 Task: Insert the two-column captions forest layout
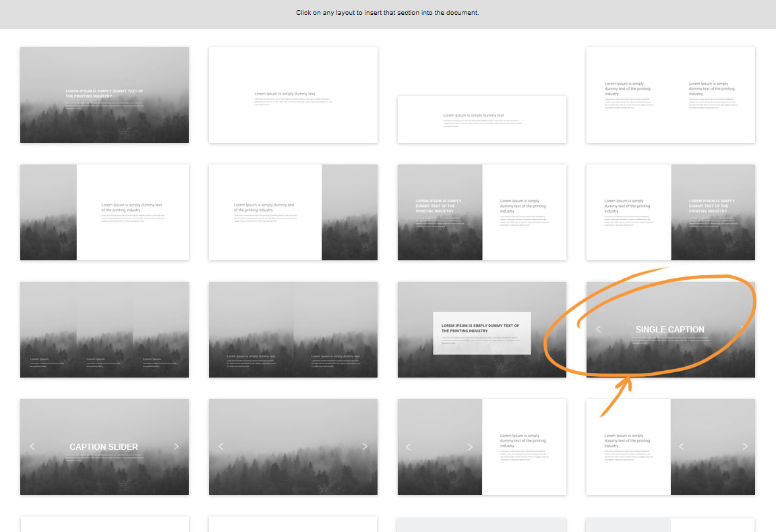[293, 330]
